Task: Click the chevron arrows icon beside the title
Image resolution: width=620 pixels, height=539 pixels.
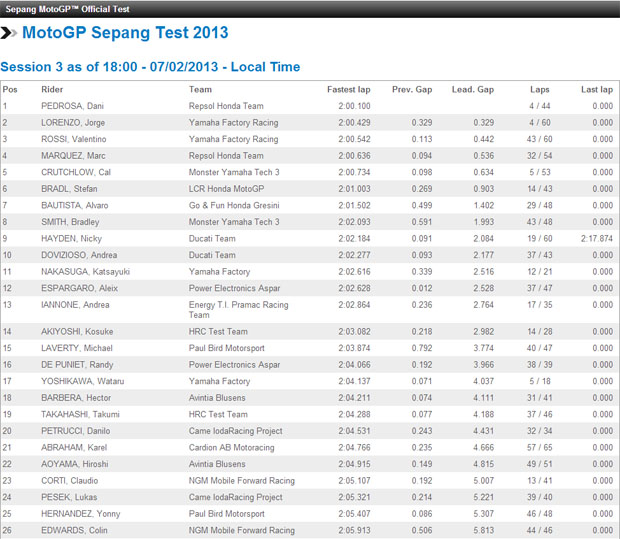Action: tap(10, 33)
